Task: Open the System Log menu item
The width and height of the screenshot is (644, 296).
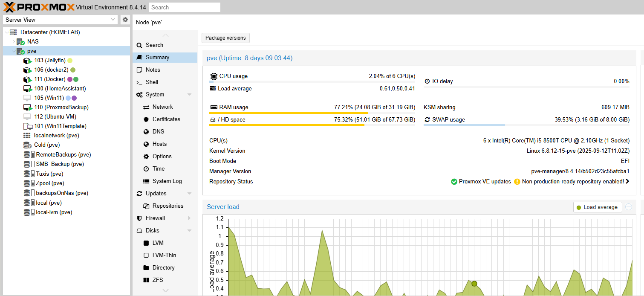Action: [x=167, y=181]
